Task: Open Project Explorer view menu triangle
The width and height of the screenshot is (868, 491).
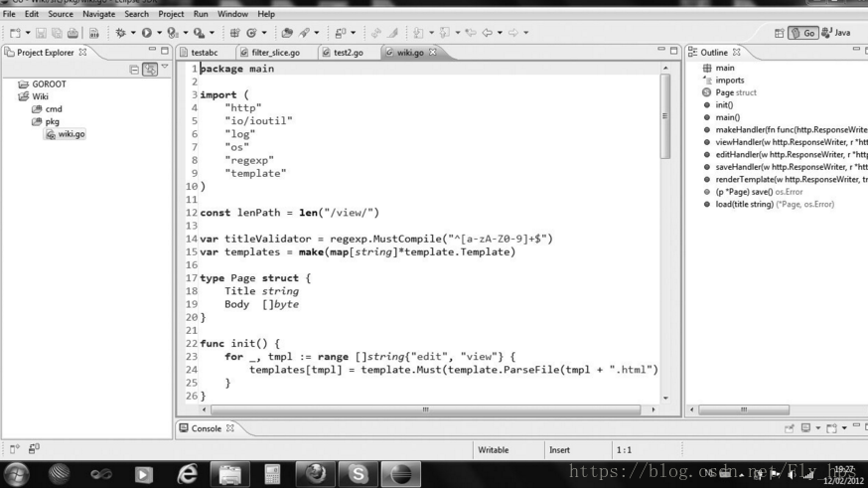Action: (x=165, y=67)
